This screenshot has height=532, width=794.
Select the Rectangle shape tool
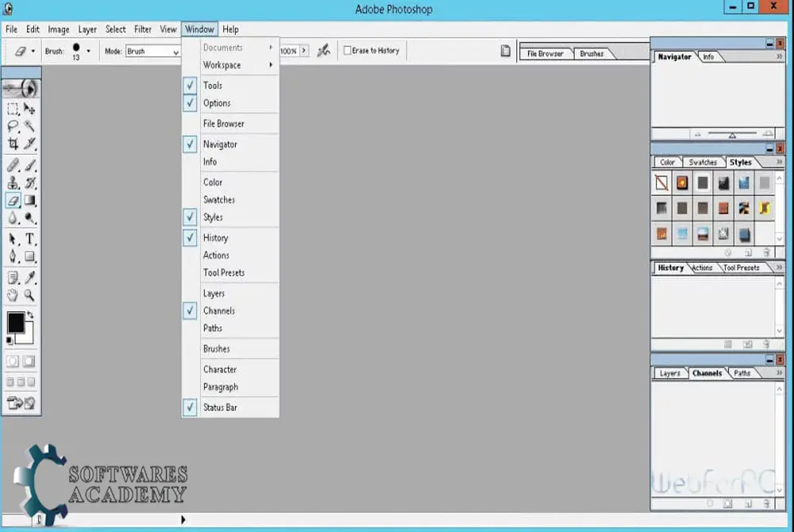29,256
